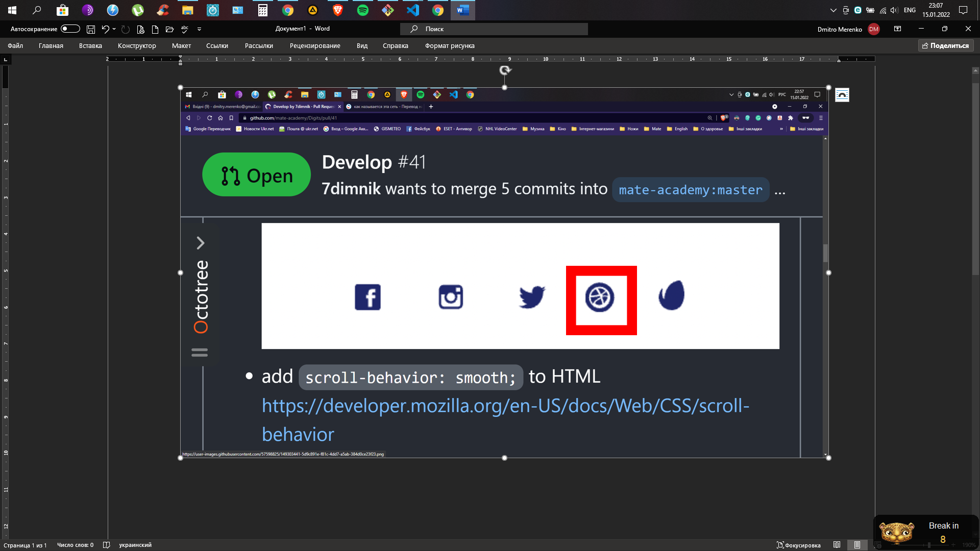
Task: Switch to Read Mode view icon
Action: (837, 545)
